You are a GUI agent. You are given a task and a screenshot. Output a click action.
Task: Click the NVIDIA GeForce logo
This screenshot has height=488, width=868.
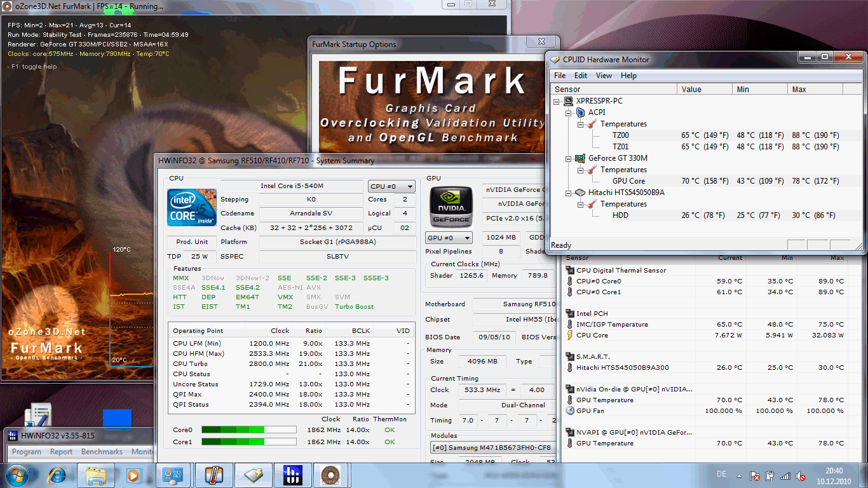[451, 207]
